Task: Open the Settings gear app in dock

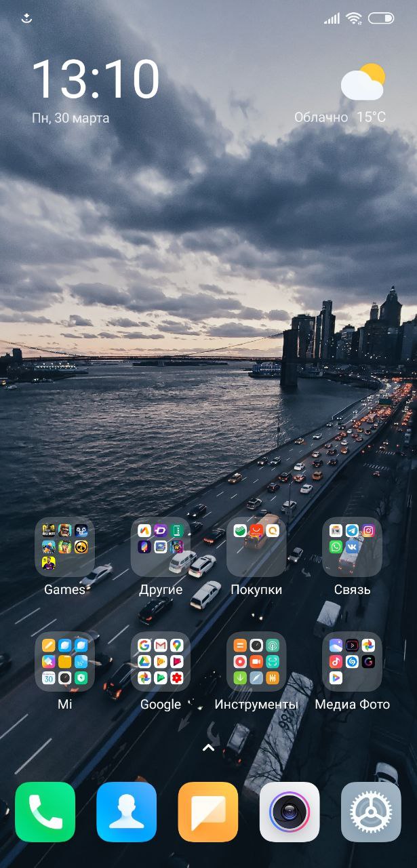Action: tap(371, 812)
